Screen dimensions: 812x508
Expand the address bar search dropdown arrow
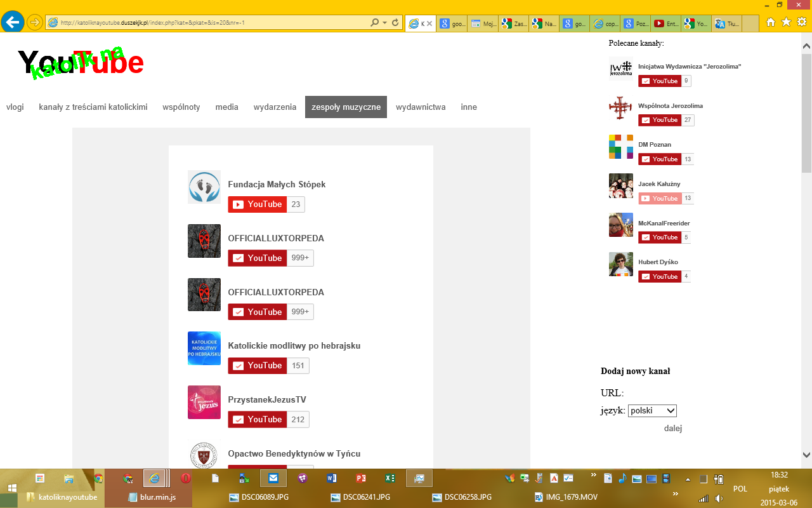pyautogui.click(x=384, y=23)
